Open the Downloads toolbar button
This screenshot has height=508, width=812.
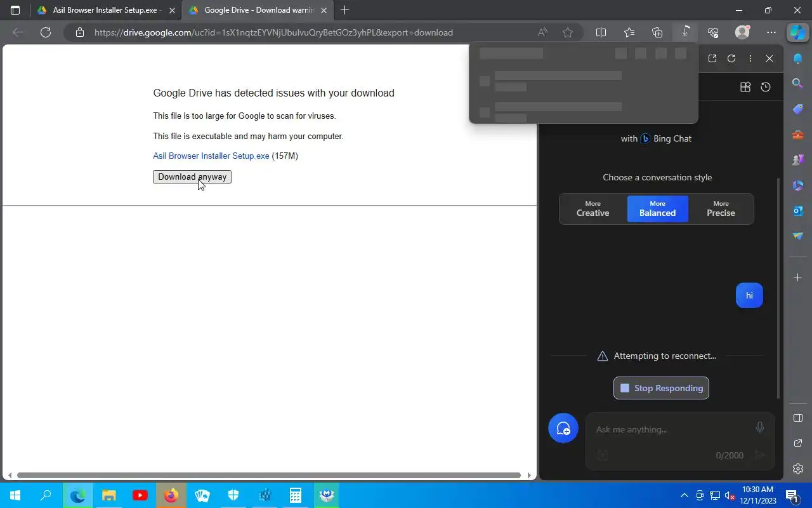(685, 32)
